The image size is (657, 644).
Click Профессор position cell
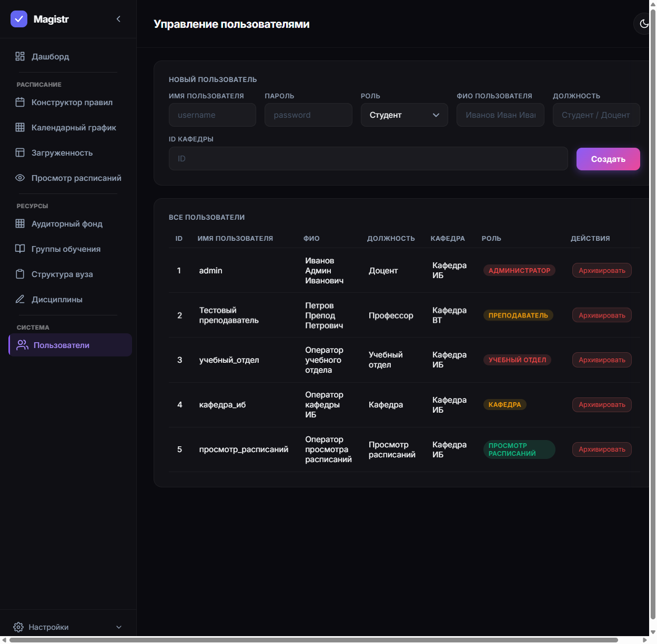tap(391, 315)
